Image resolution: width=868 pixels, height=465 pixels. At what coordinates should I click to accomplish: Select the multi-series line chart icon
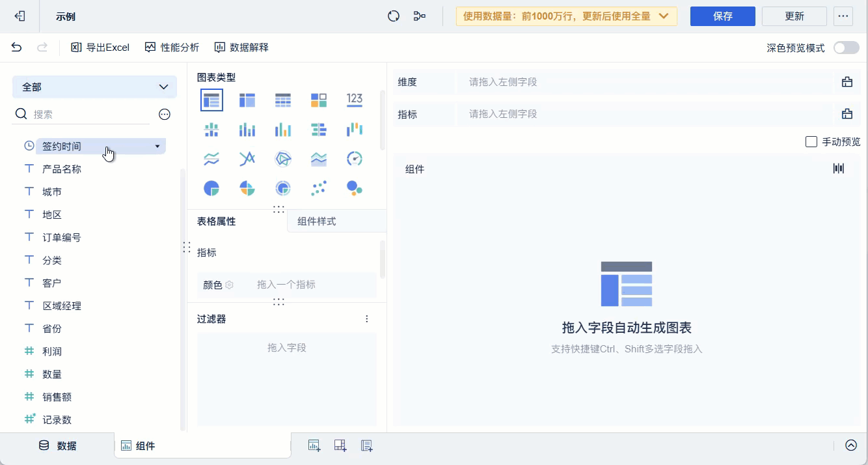coord(247,158)
